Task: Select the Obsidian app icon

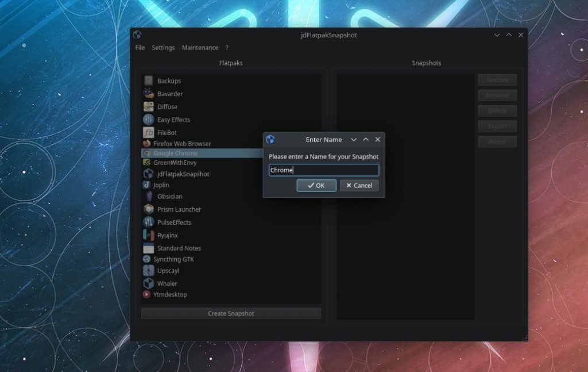Action: (x=149, y=196)
